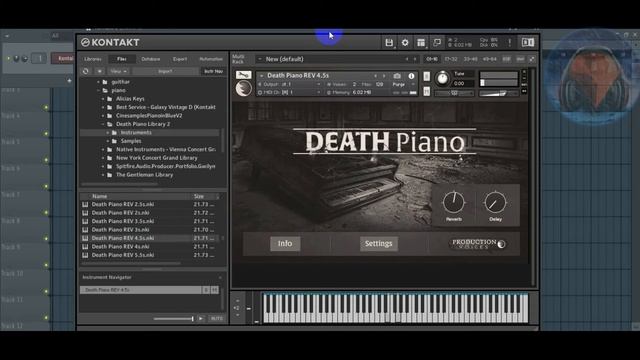
Task: Select rack page 17-32
Action: pyautogui.click(x=451, y=59)
